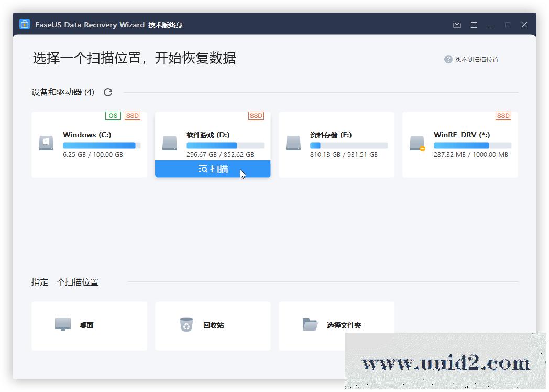This screenshot has width=549, height=392.
Task: Click the WinRE_DRV drive icon
Action: click(x=417, y=143)
